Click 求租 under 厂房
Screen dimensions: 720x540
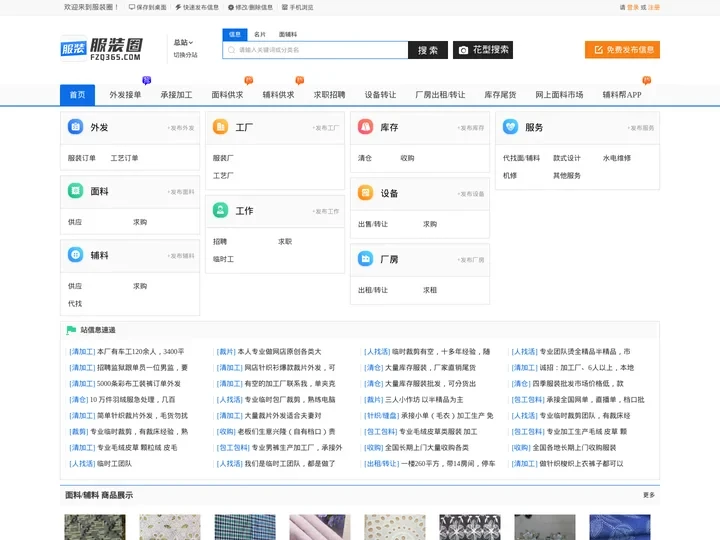[430, 290]
